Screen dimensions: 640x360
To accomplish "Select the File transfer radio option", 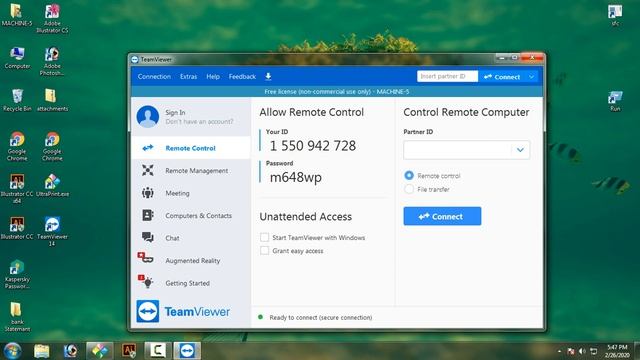I will (409, 189).
